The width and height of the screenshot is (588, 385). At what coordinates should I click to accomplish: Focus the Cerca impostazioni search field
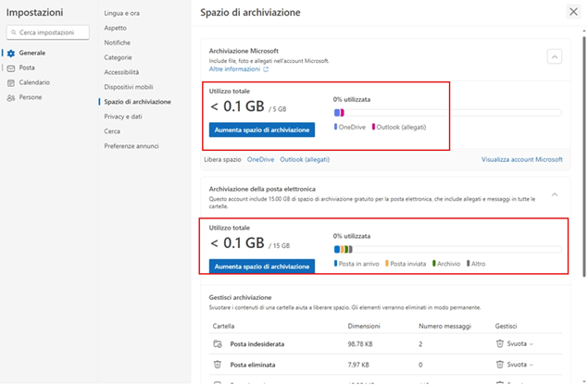coord(48,32)
